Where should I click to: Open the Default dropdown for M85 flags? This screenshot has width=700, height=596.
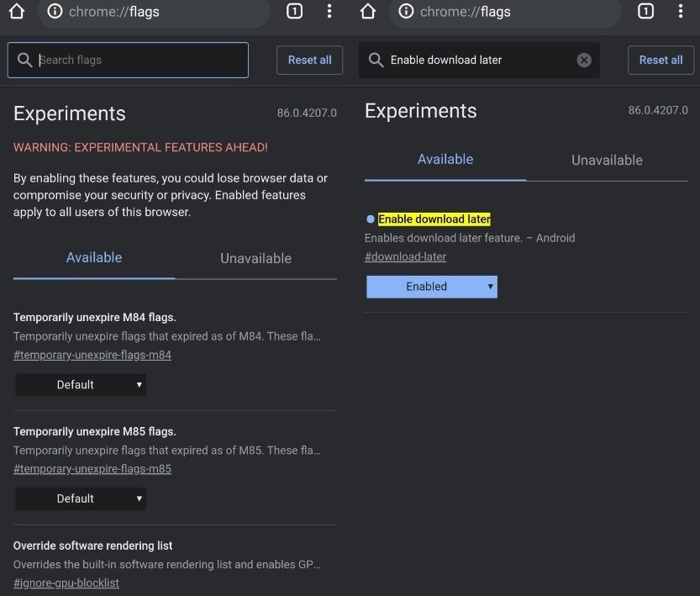click(81, 498)
